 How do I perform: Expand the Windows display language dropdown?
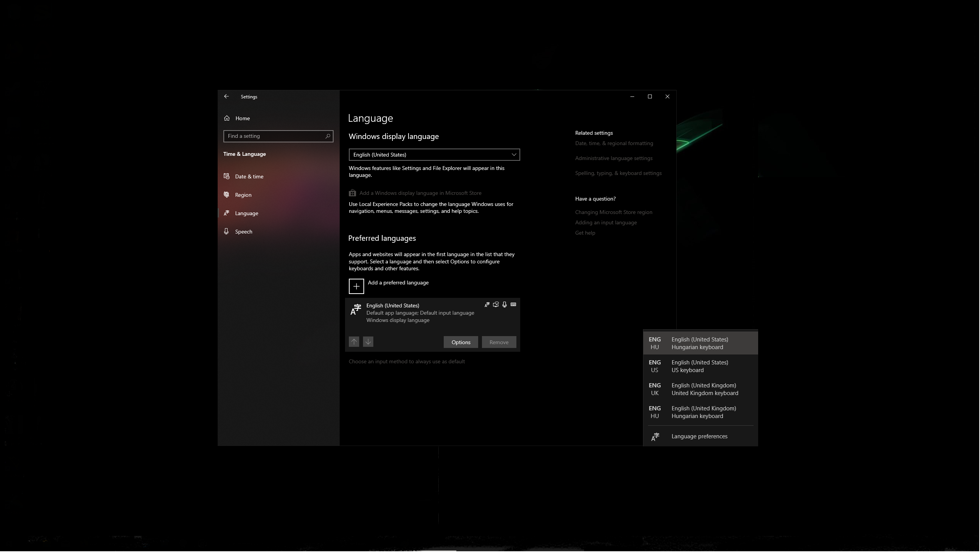tap(435, 155)
